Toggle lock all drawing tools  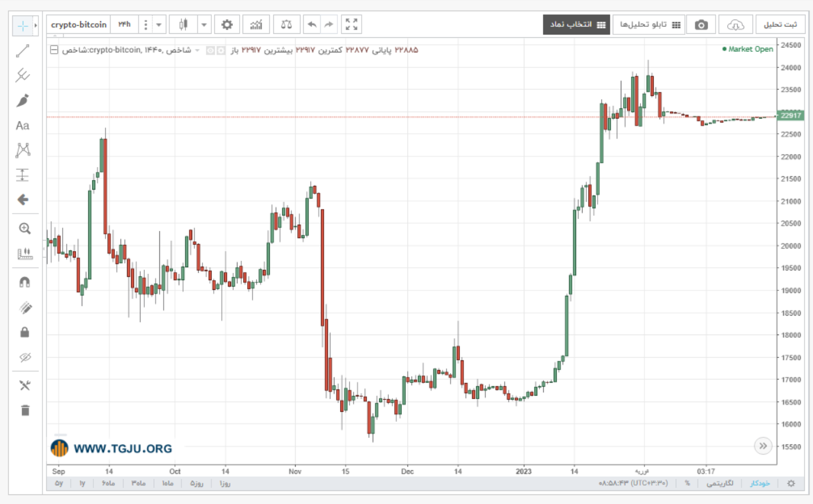point(24,332)
